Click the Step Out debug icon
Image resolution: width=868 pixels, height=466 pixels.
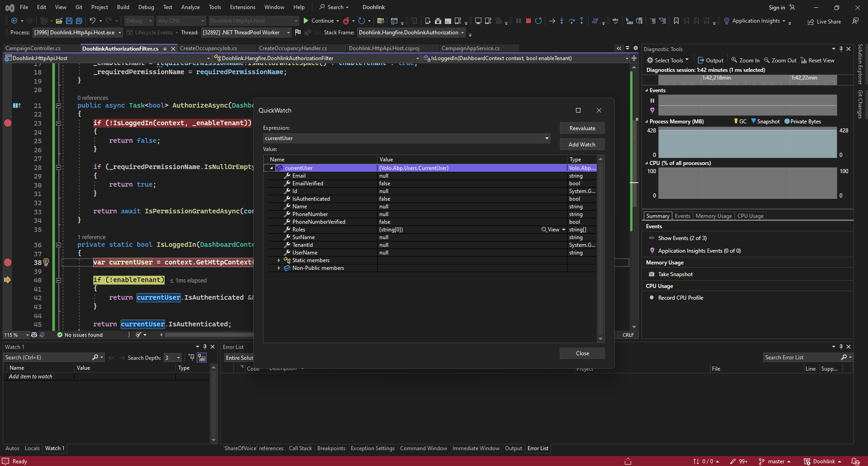(x=581, y=21)
